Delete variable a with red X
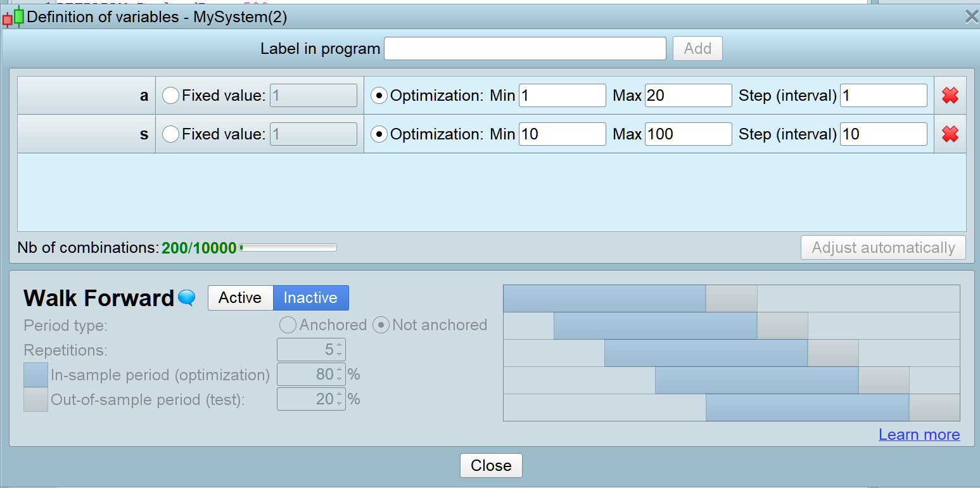This screenshot has width=980, height=488. click(x=950, y=96)
